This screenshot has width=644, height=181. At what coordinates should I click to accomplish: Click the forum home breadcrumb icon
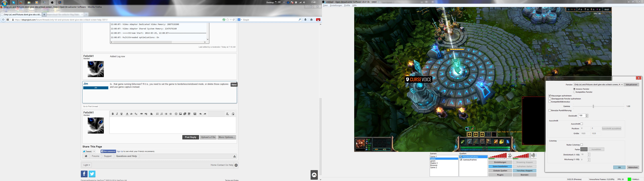coord(86,156)
